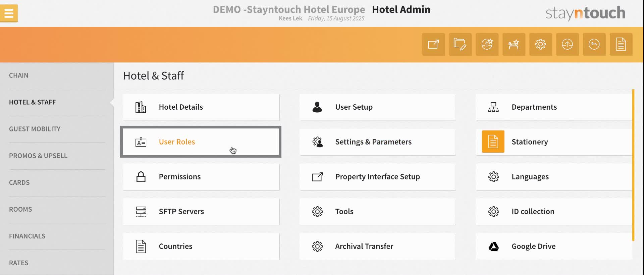
Task: Open PROMOS & UPSELL sidebar section
Action: 38,156
